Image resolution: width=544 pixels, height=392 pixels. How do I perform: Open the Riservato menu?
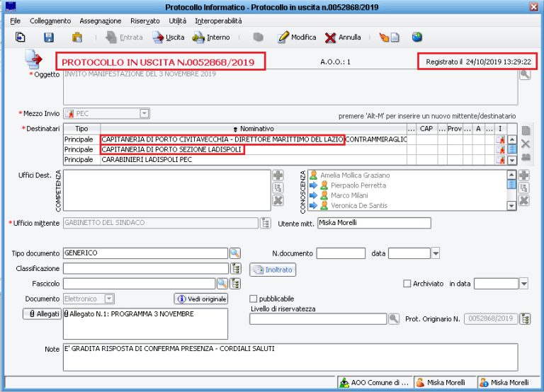point(145,21)
